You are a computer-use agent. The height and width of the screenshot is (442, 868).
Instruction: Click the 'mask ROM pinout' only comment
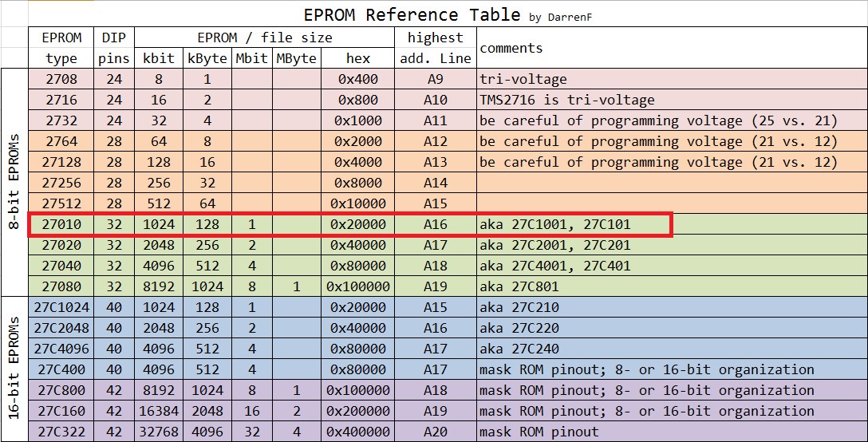pyautogui.click(x=539, y=432)
